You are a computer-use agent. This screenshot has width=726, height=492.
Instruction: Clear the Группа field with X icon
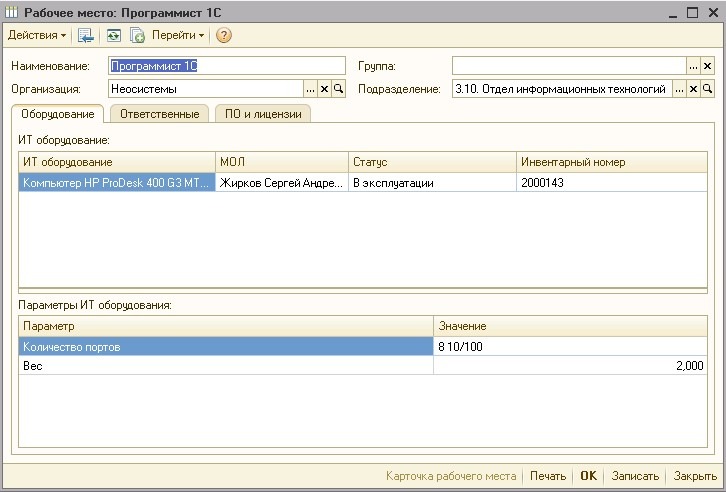[707, 66]
